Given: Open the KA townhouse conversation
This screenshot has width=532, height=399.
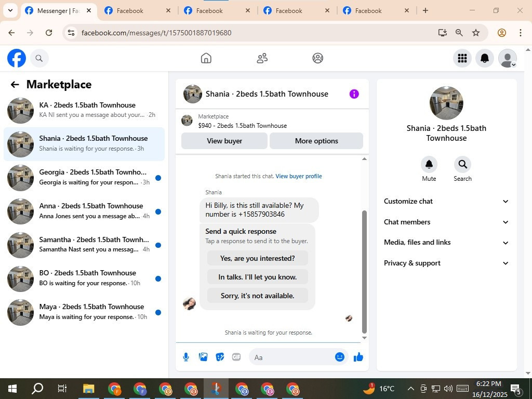Looking at the screenshot, I should click(84, 110).
